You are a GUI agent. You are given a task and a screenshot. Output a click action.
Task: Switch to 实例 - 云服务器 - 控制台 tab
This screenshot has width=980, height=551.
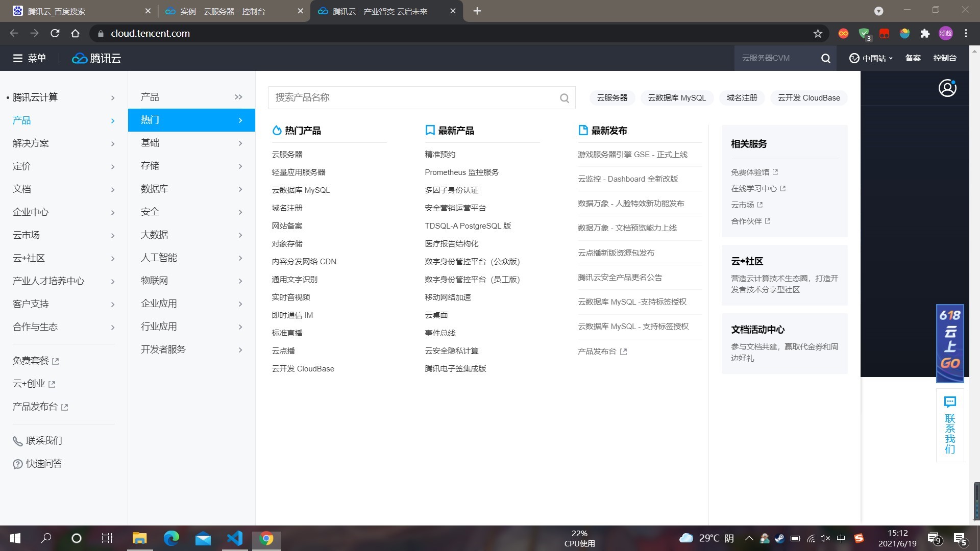coord(234,11)
